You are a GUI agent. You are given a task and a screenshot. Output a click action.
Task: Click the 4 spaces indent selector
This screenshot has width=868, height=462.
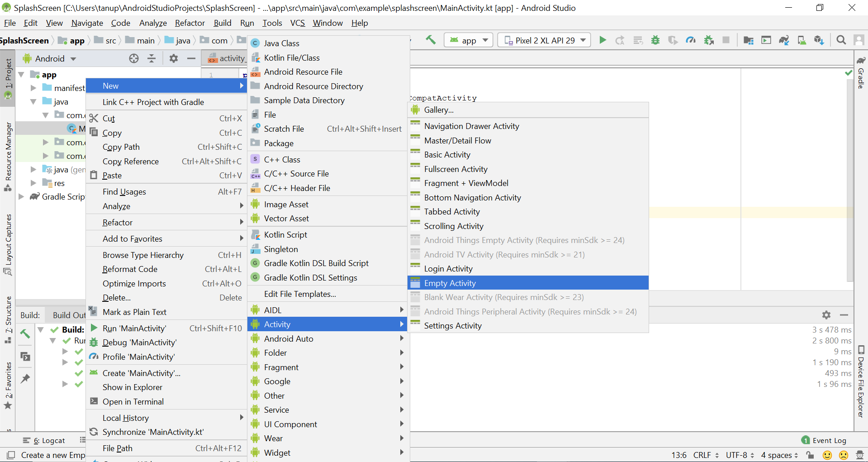click(x=779, y=455)
